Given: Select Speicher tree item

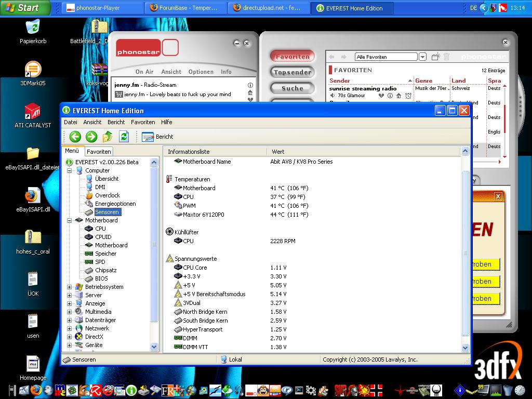Looking at the screenshot, I should pyautogui.click(x=105, y=254).
